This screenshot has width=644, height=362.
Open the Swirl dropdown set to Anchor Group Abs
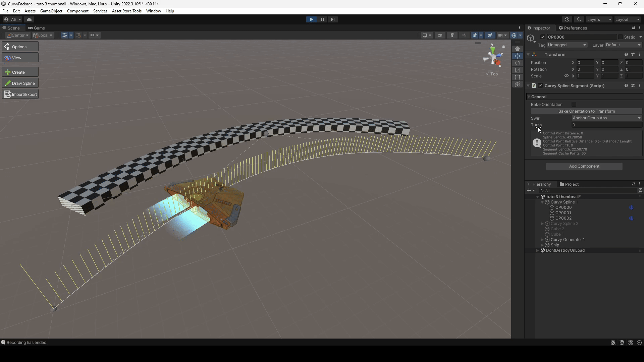[x=607, y=118]
